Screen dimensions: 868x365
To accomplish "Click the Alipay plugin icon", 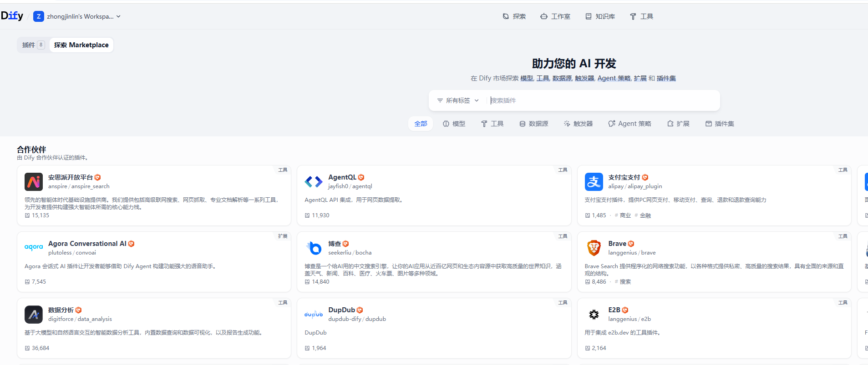I will [594, 182].
